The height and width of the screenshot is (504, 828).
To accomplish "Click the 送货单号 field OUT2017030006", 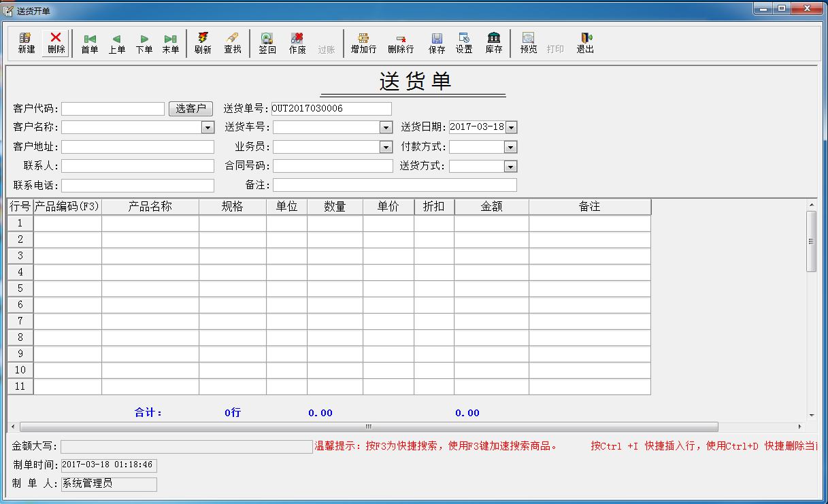I will click(x=331, y=109).
